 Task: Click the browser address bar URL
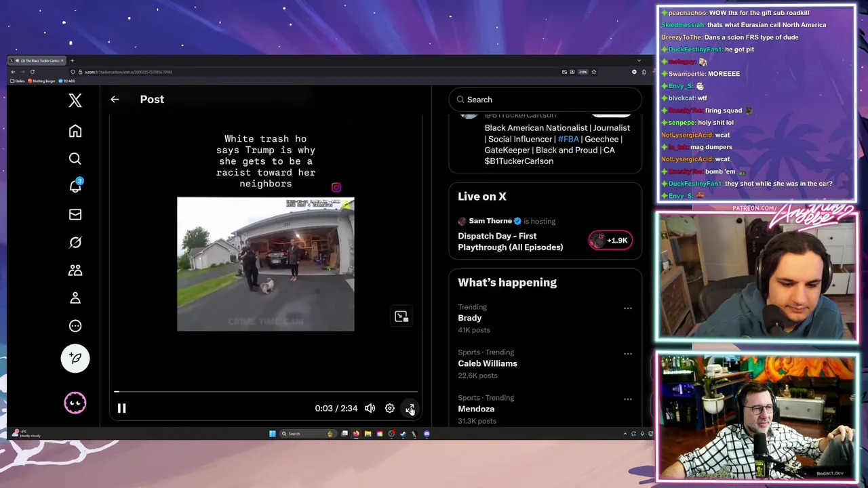pyautogui.click(x=129, y=72)
